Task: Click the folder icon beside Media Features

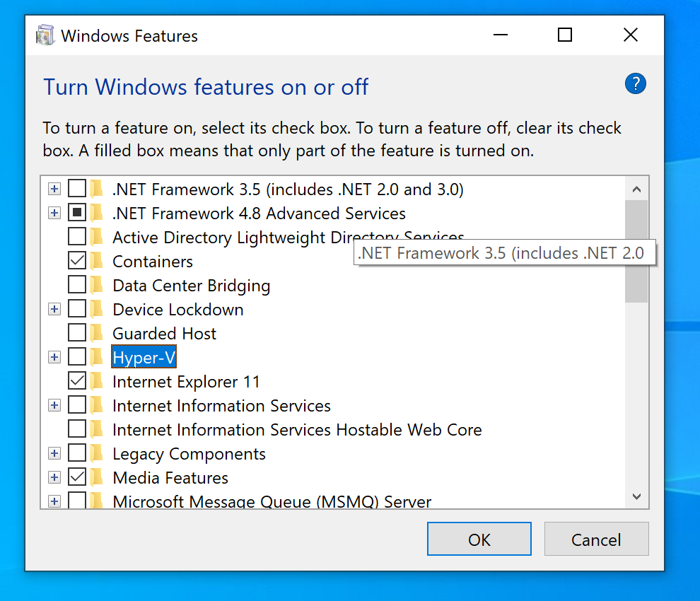Action: click(x=97, y=477)
